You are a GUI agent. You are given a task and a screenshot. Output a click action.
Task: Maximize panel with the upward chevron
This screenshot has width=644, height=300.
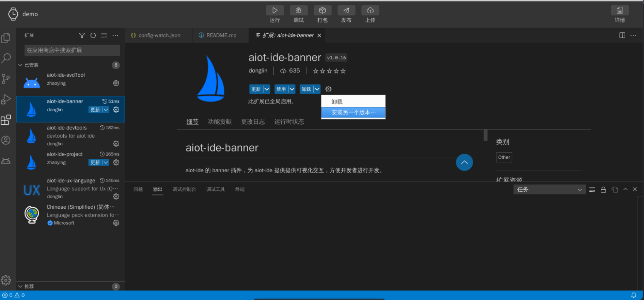625,189
